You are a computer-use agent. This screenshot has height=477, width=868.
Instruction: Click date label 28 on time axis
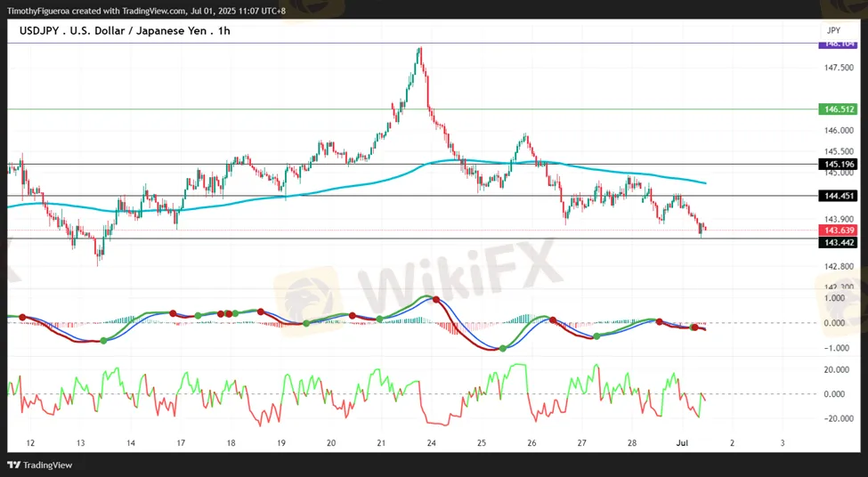[632, 442]
